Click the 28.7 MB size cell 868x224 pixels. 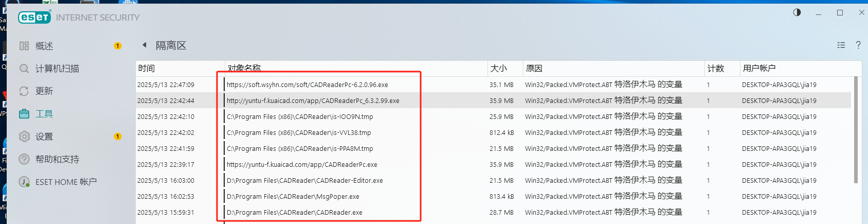[501, 212]
